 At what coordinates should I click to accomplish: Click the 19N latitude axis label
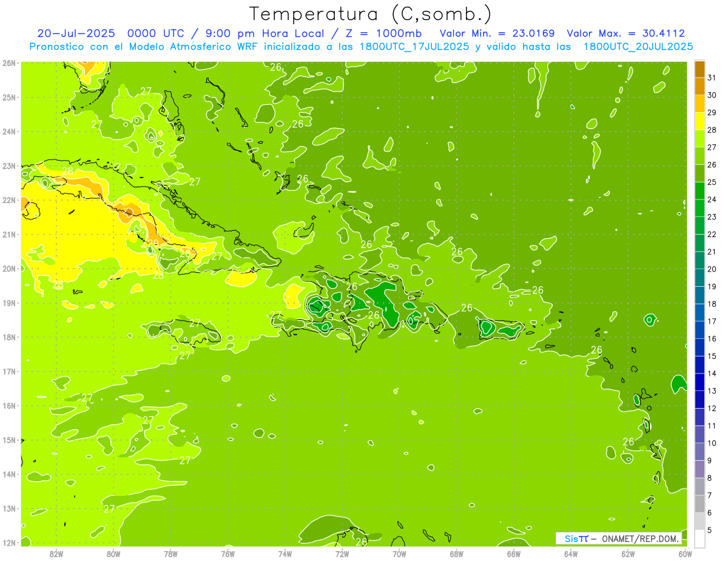[9, 303]
